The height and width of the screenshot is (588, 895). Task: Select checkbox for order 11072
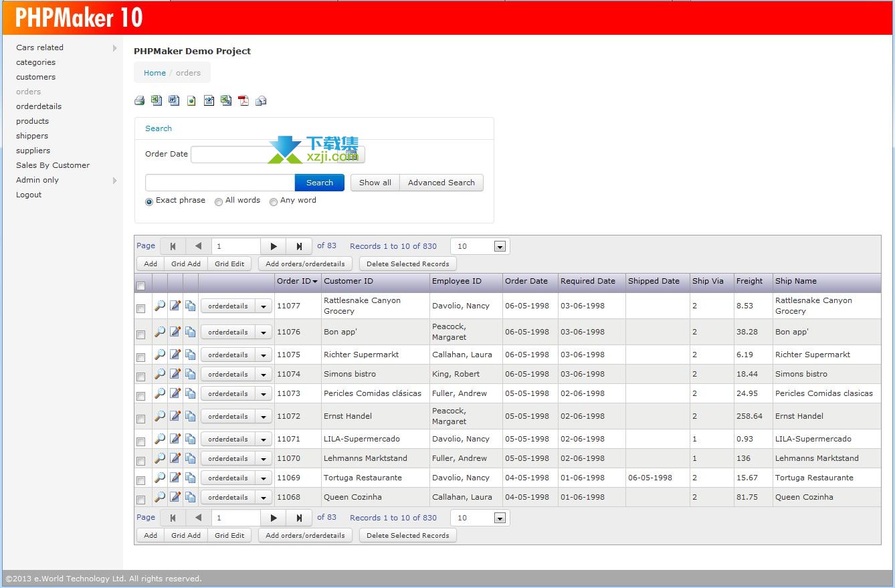141,419
